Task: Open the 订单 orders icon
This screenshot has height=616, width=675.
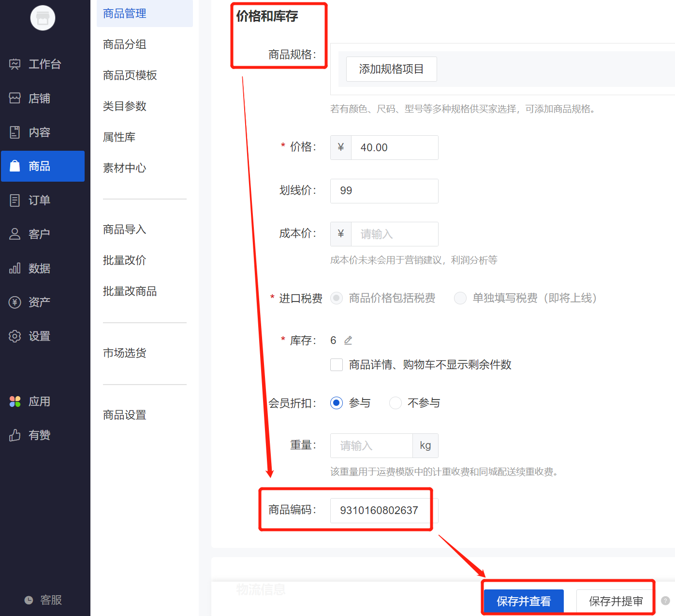Action: [15, 200]
